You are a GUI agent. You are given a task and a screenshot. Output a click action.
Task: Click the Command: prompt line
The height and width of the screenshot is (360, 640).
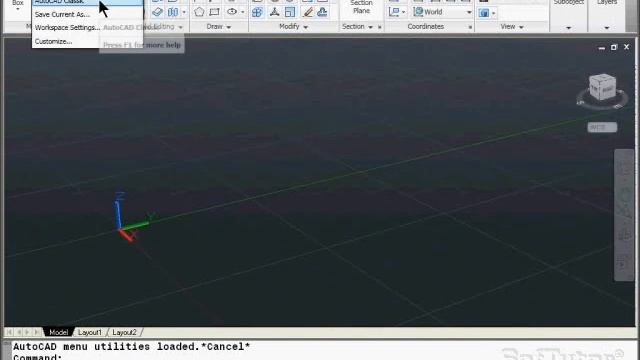pyautogui.click(x=37, y=357)
